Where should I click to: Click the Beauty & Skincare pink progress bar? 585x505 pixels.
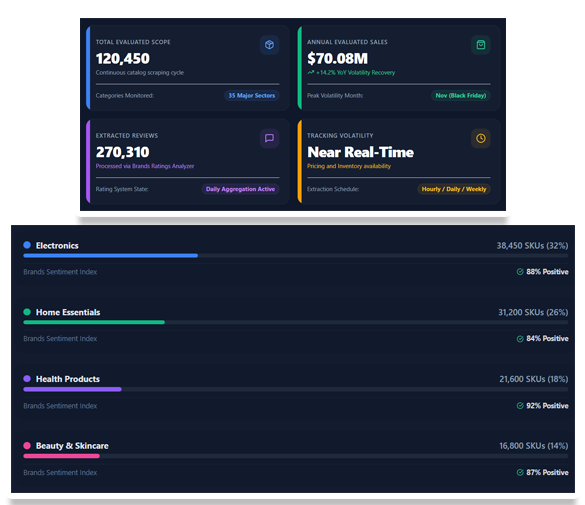(62, 456)
